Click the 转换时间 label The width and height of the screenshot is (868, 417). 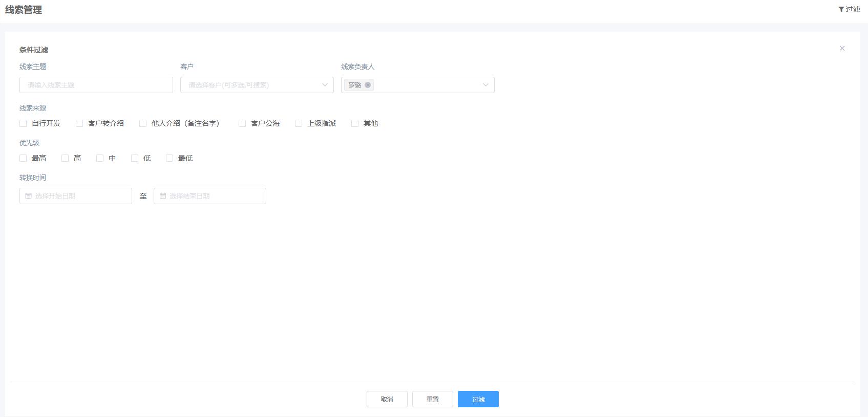click(x=33, y=178)
